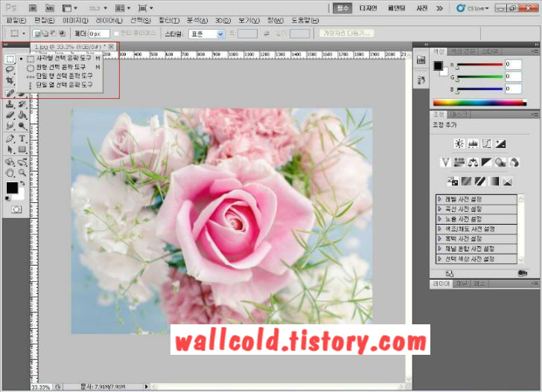Add Black & White adjustment

487,162
